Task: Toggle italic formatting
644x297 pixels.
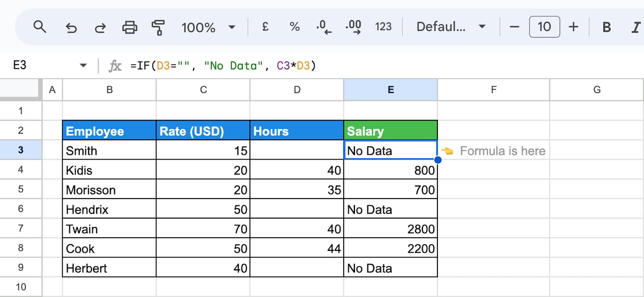Action: [636, 27]
